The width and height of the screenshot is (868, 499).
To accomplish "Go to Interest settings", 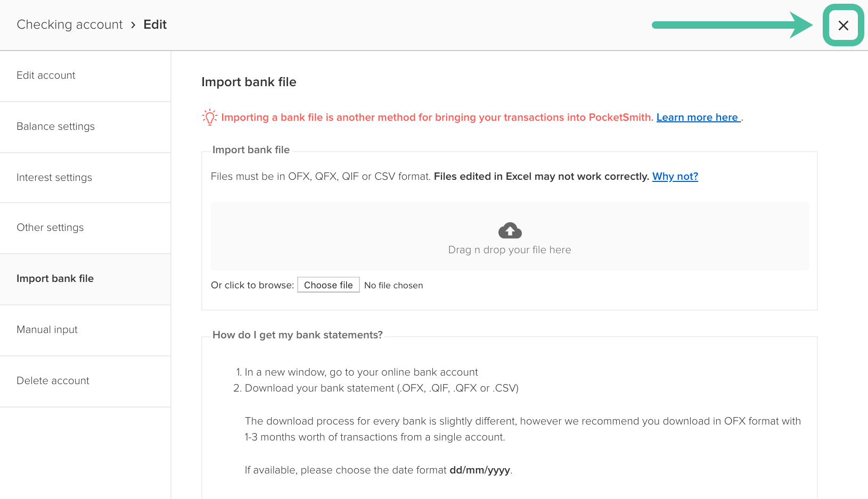I will [85, 178].
